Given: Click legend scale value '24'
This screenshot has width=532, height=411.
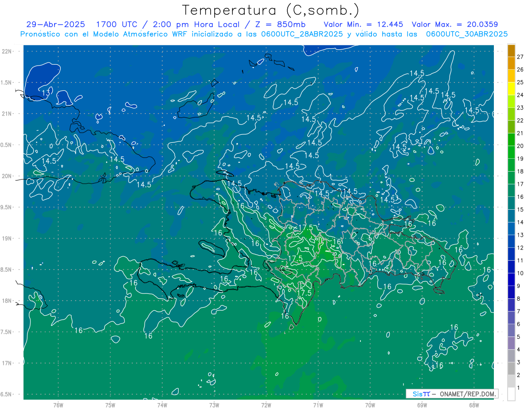Looking at the screenshot, I should 520,95.
